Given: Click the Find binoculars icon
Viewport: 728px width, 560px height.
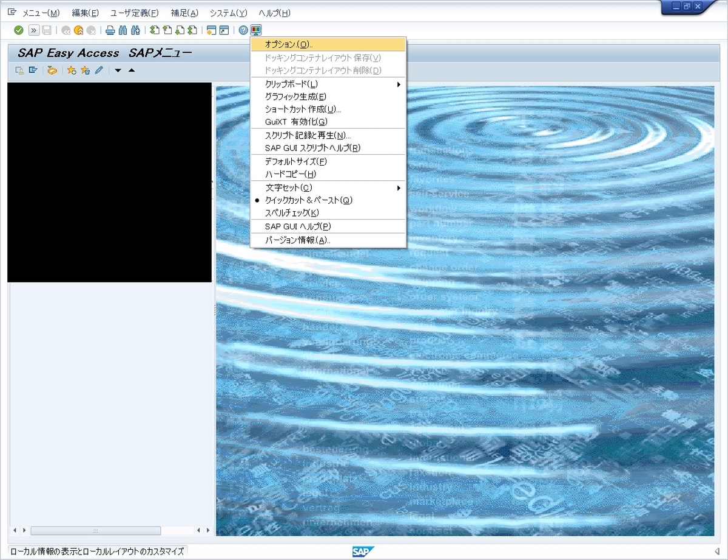Looking at the screenshot, I should [x=123, y=30].
